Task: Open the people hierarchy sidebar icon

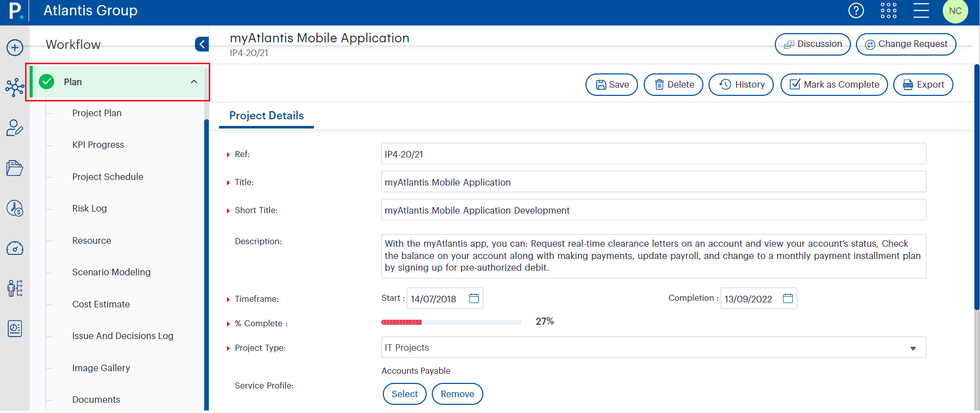Action: pyautogui.click(x=15, y=288)
